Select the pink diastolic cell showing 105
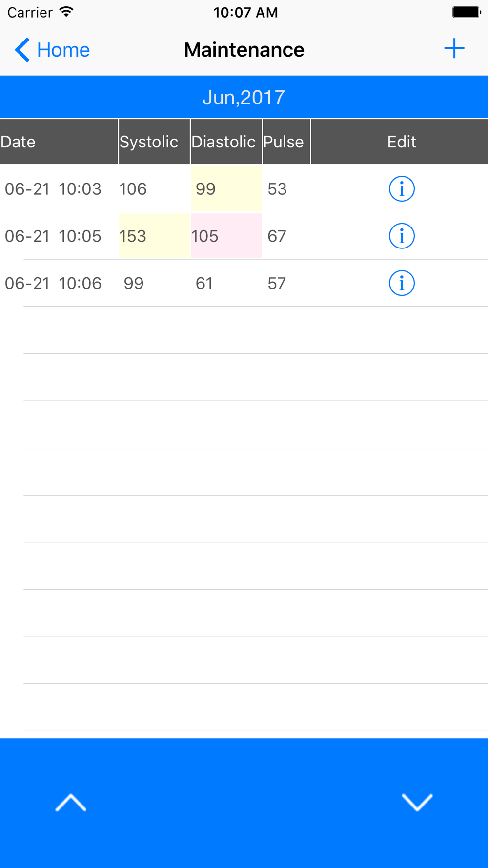 click(x=226, y=236)
